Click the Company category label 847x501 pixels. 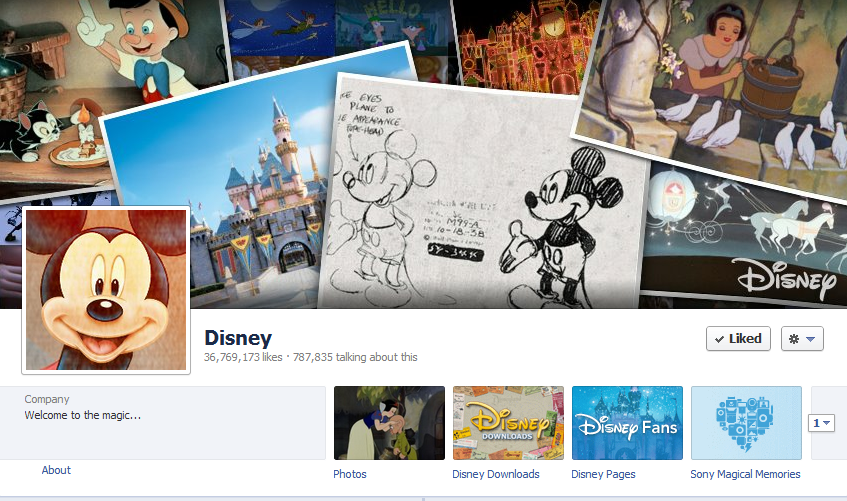[47, 399]
